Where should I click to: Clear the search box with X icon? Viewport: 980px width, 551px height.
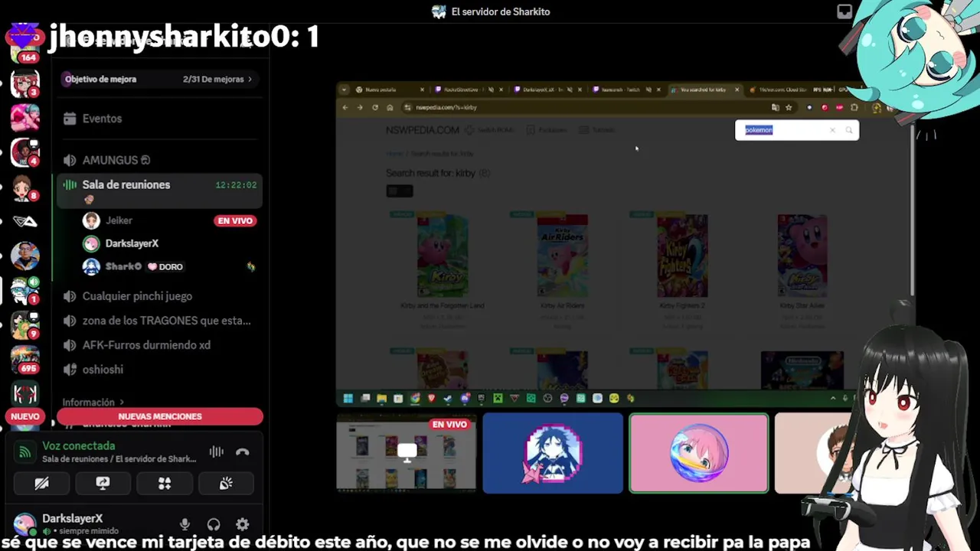click(832, 130)
